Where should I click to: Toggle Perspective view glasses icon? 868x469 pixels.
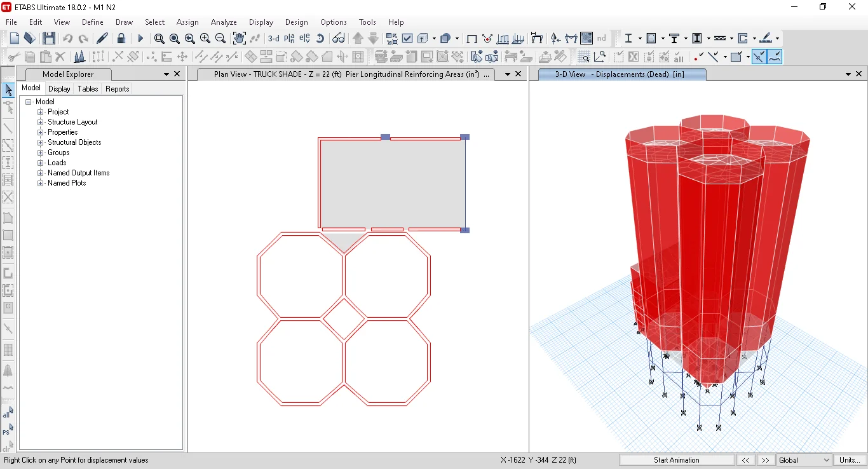click(339, 39)
